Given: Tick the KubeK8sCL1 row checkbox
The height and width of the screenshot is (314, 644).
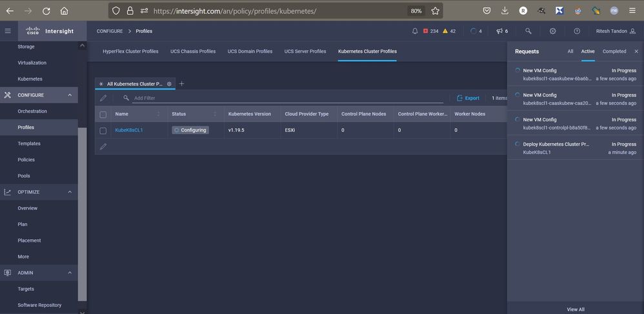Looking at the screenshot, I should pyautogui.click(x=103, y=130).
